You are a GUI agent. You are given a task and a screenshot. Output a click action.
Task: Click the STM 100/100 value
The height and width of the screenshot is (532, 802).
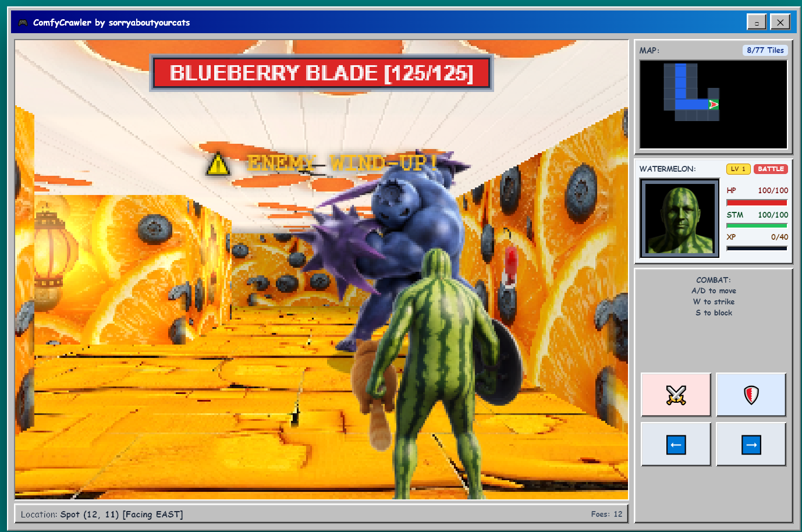(773, 215)
